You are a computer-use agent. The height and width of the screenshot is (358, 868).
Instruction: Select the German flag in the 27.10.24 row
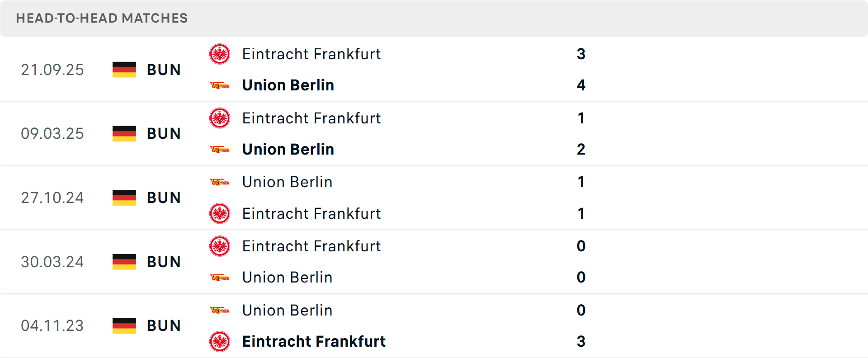tap(124, 198)
